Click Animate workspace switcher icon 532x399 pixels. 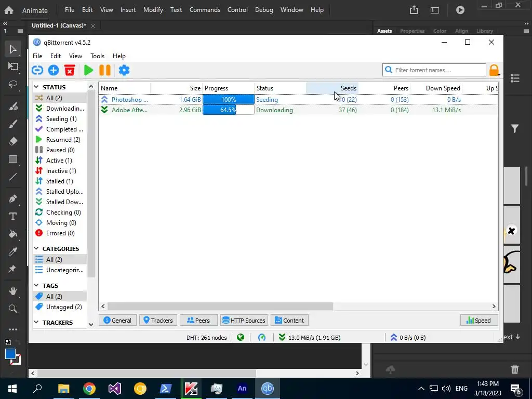tap(435, 10)
